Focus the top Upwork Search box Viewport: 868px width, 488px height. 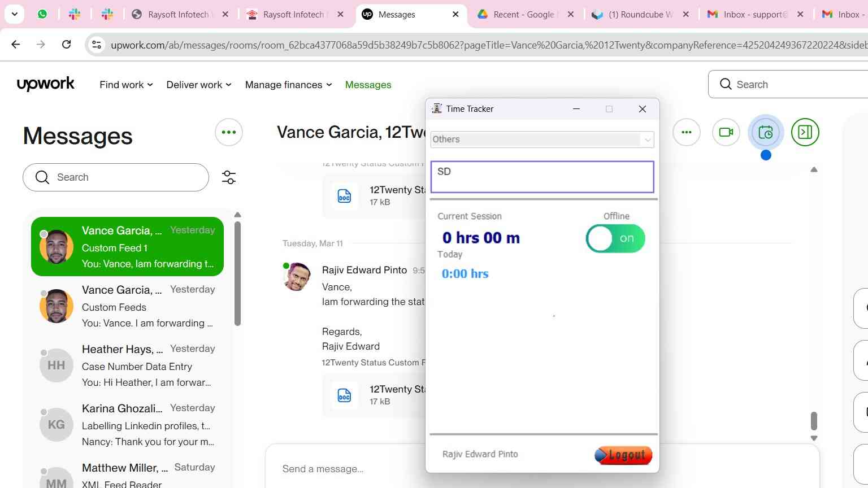tap(788, 84)
